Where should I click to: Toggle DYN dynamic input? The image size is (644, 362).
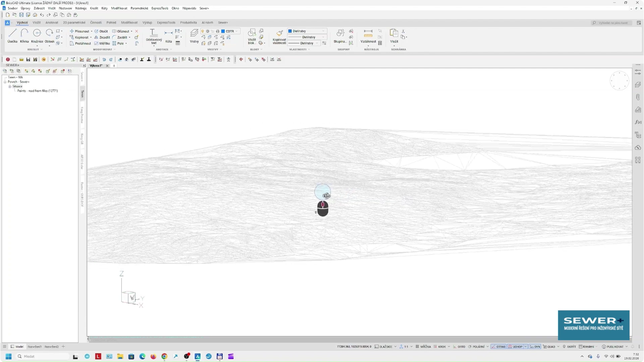tap(535, 347)
